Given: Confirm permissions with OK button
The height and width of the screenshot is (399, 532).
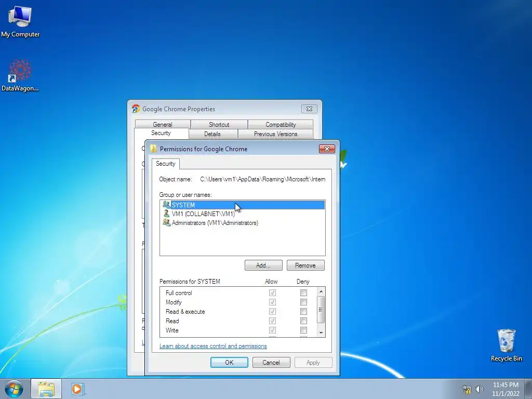Looking at the screenshot, I should click(x=229, y=362).
